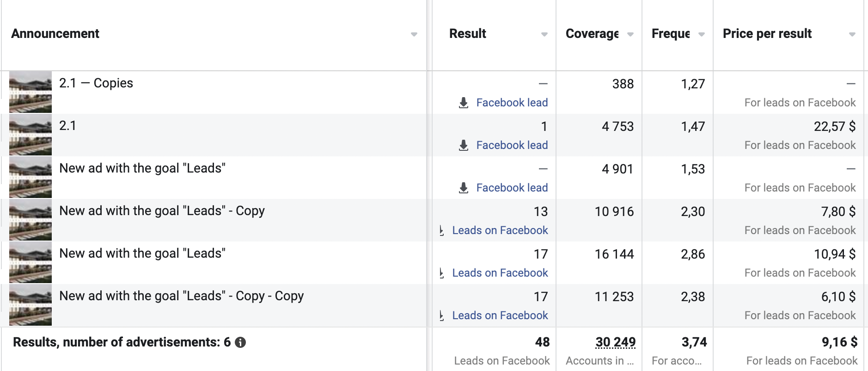The width and height of the screenshot is (868, 371).
Task: Click thumbnail for "Leads" - Copy - Copy ad
Action: 31,305
